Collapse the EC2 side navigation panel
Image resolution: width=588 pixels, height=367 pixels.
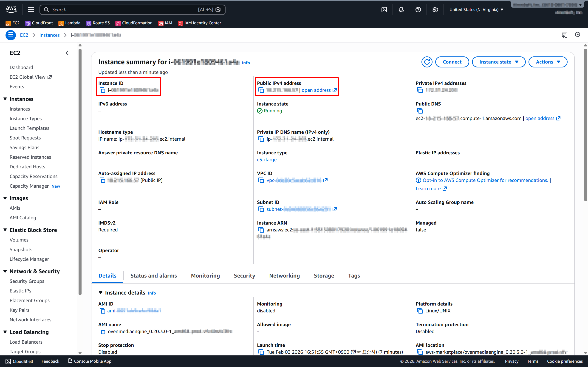(67, 53)
